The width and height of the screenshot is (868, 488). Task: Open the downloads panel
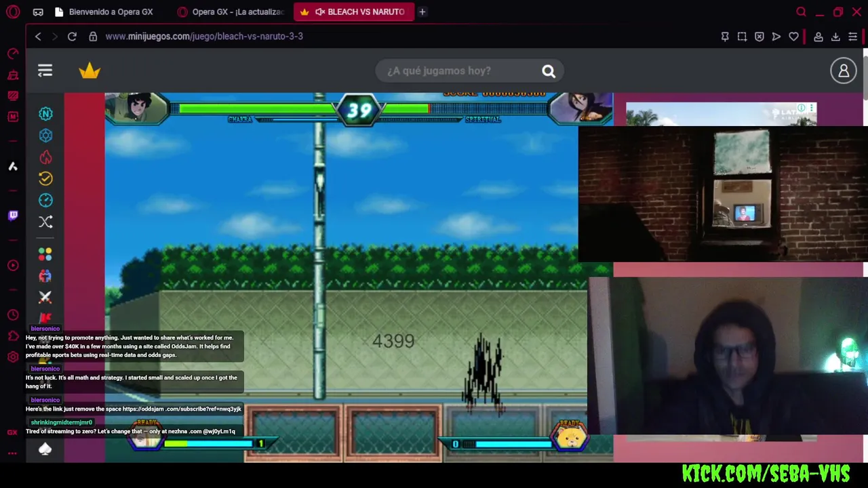(x=835, y=37)
